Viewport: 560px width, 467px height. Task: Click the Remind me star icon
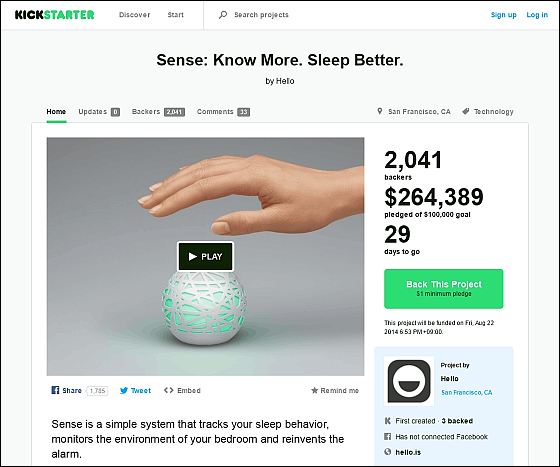[314, 390]
